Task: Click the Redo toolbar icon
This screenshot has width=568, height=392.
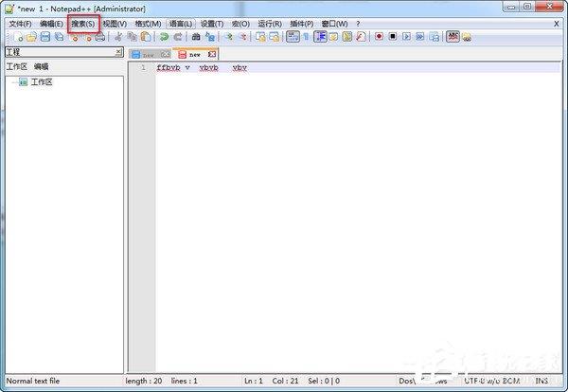Action: tap(178, 37)
